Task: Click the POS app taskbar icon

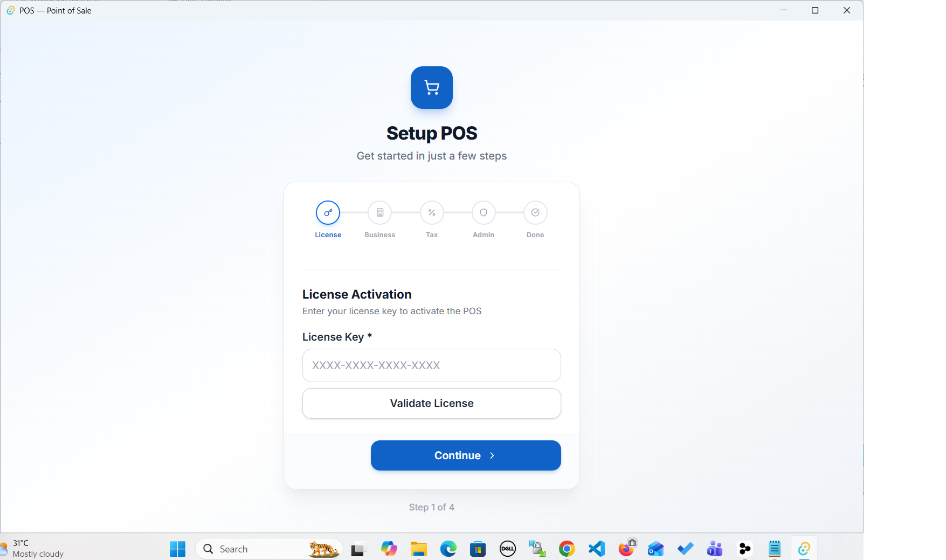Action: [804, 549]
